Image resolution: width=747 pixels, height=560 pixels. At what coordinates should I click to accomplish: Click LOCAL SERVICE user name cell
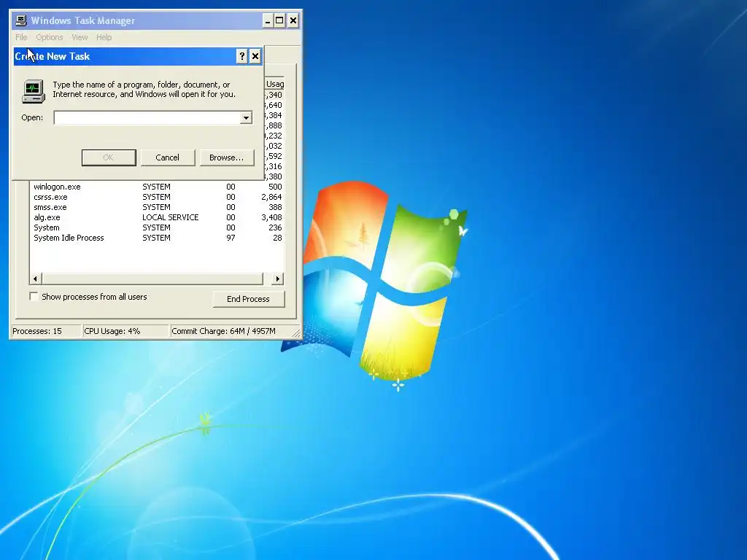coord(171,217)
